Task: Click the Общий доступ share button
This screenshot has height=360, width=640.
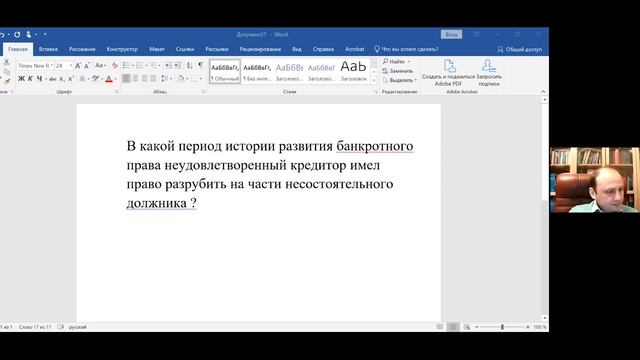Action: pos(520,49)
